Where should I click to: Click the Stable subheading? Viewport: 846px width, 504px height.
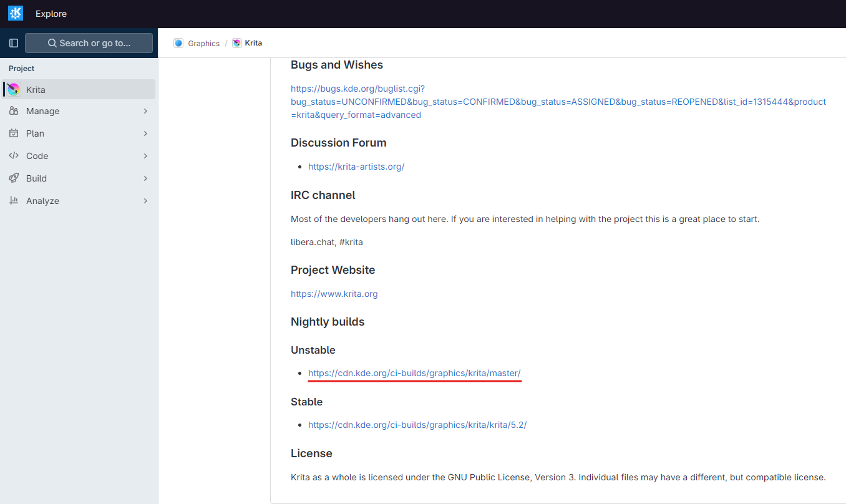[307, 402]
